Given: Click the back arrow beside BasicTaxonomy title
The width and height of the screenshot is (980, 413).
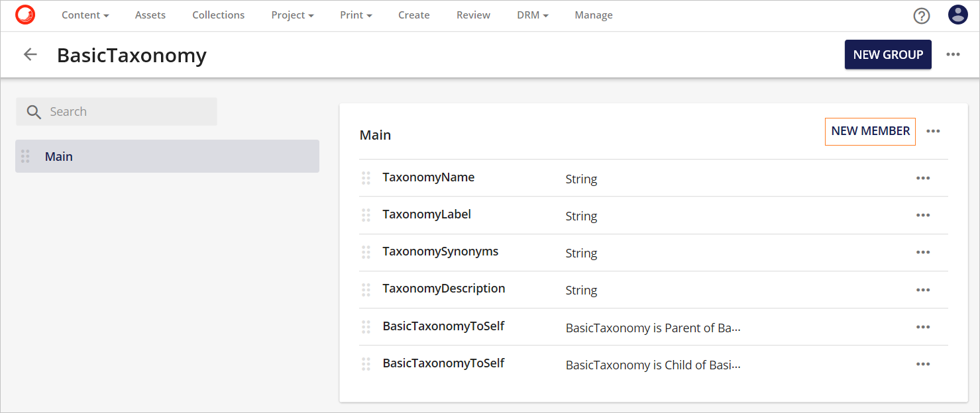Looking at the screenshot, I should 30,54.
